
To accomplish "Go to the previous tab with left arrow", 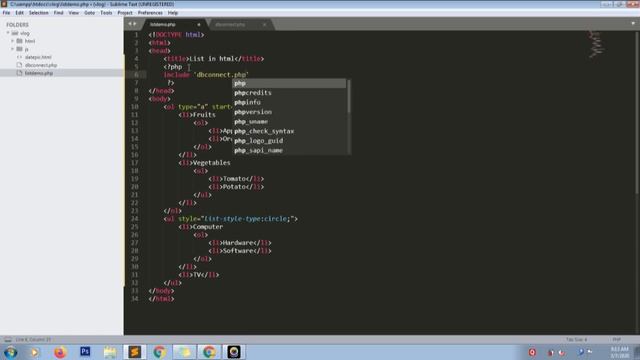I will point(130,24).
